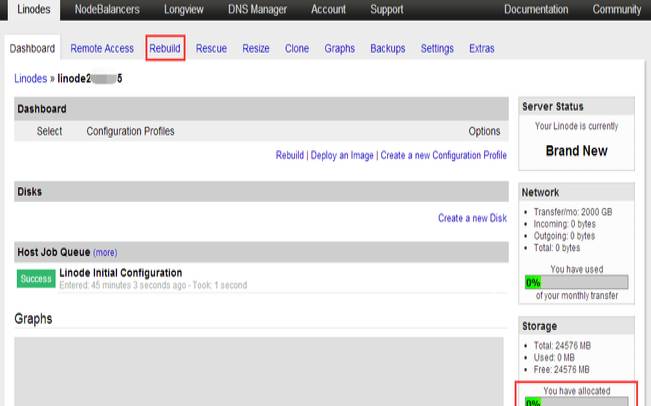Viewport: 651px width, 406px height.
Task: Switch to the Remote Access tab
Action: point(102,48)
